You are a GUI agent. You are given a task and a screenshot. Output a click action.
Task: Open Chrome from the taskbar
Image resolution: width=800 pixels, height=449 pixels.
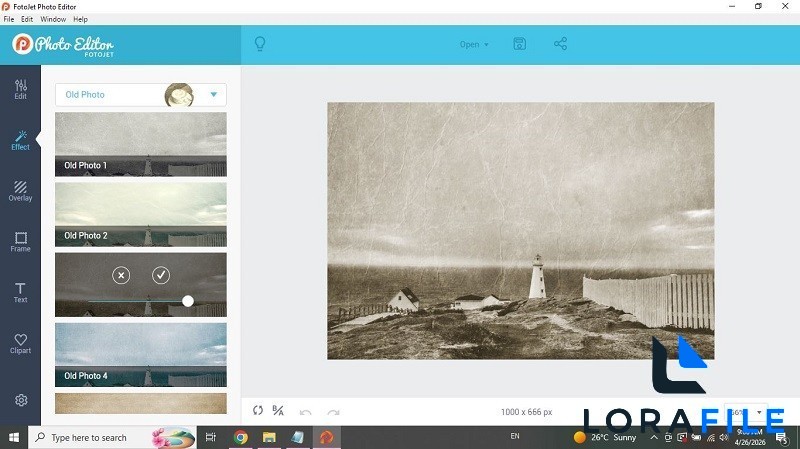240,438
